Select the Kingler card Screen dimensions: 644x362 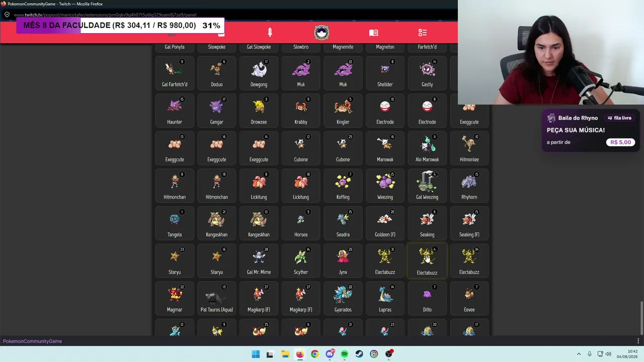pos(343,111)
